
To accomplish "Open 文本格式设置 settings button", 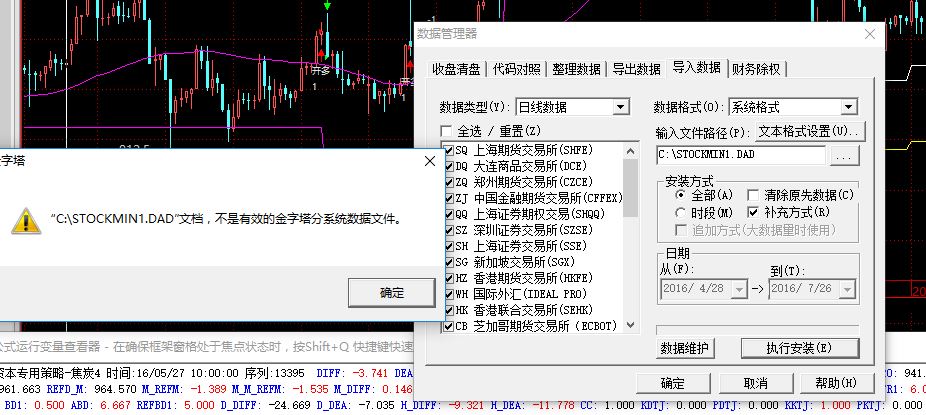I will coord(809,131).
